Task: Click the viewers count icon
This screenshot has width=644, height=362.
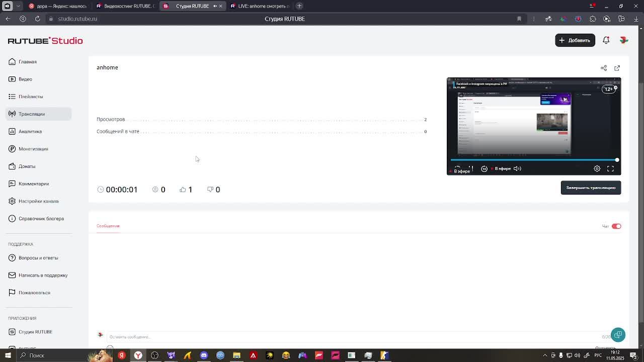Action: click(155, 190)
